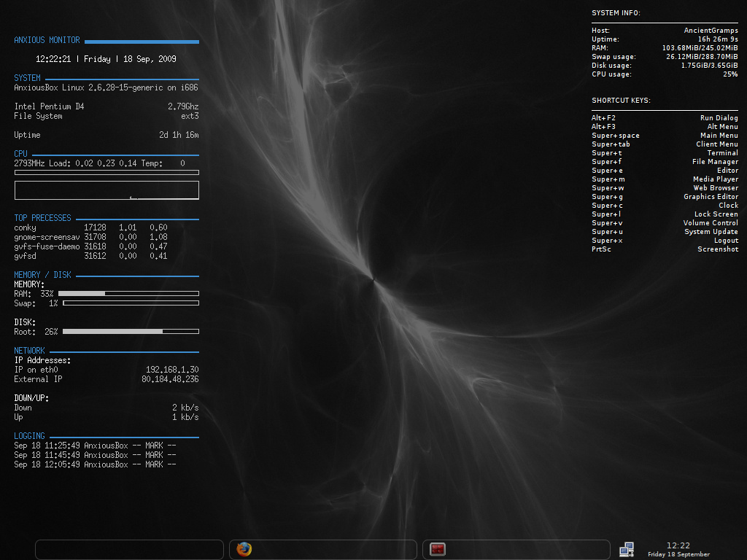The image size is (747, 560).
Task: Click the red application icon in the taskbar
Action: [438, 549]
